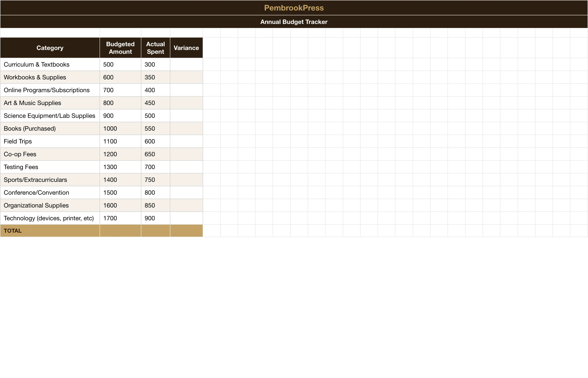Screen dimensions: 588x378
Task: Click the Variance column header
Action: [186, 48]
